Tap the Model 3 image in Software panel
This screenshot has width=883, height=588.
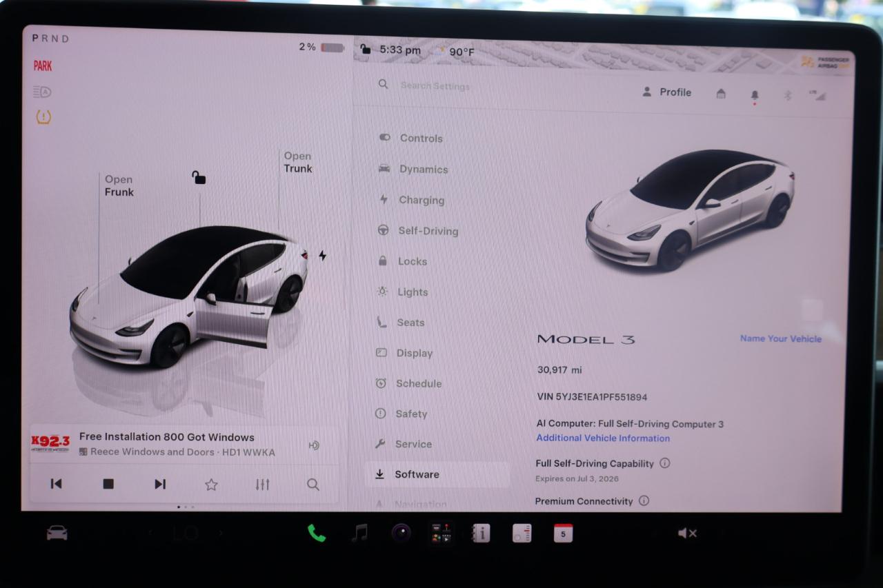(x=689, y=209)
